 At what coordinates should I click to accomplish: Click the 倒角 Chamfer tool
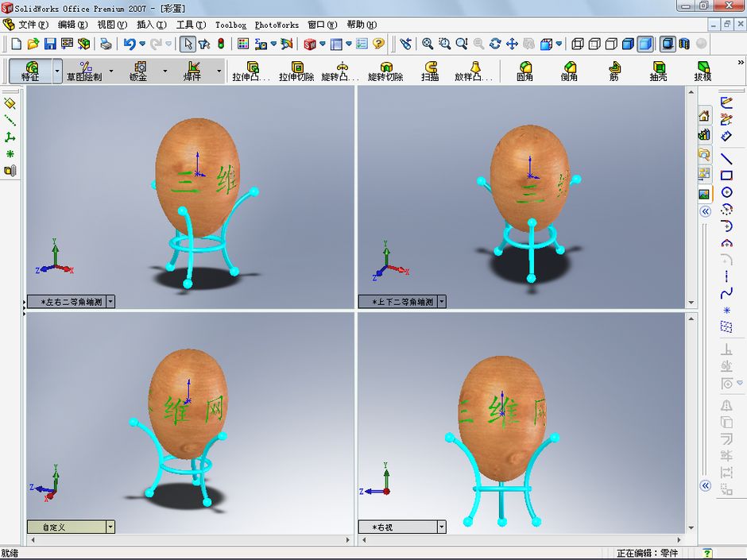point(569,71)
